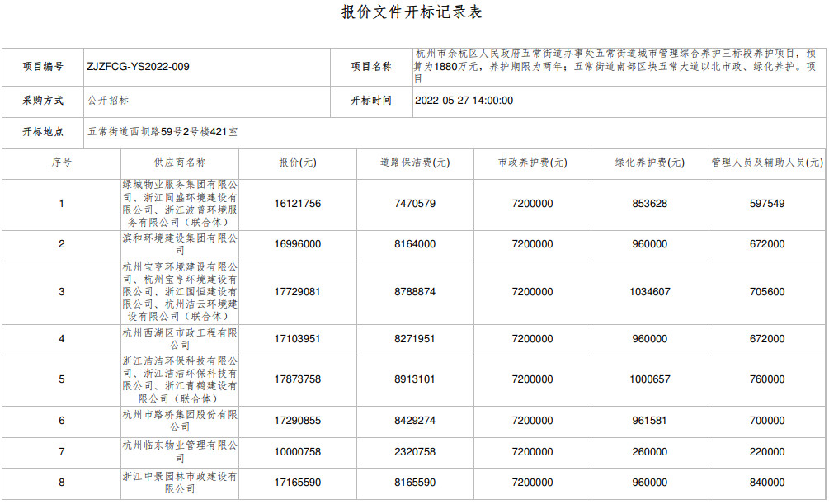829x504 pixels.
Task: Click the bid price 16121756
Action: coord(297,204)
